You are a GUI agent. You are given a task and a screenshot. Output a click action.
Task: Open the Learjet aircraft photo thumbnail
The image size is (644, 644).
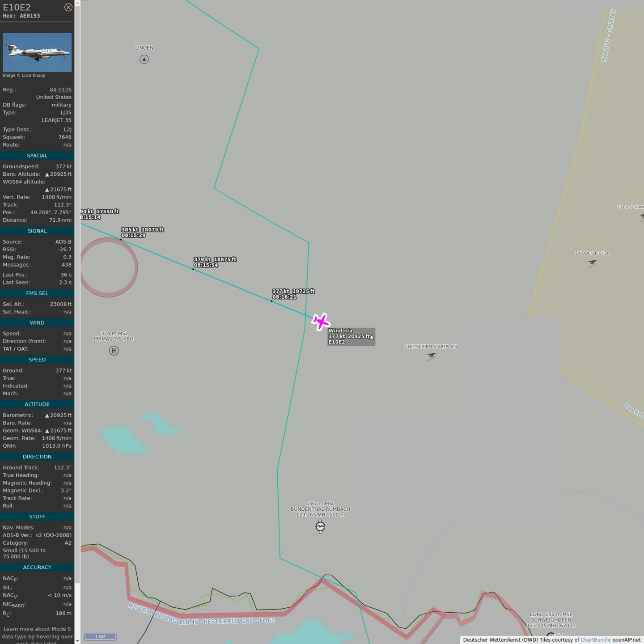(37, 52)
